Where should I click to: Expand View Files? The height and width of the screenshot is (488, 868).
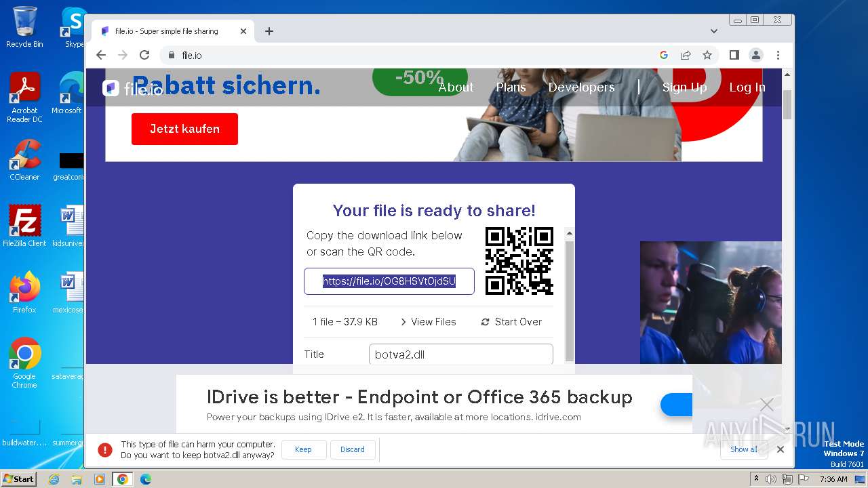(428, 322)
